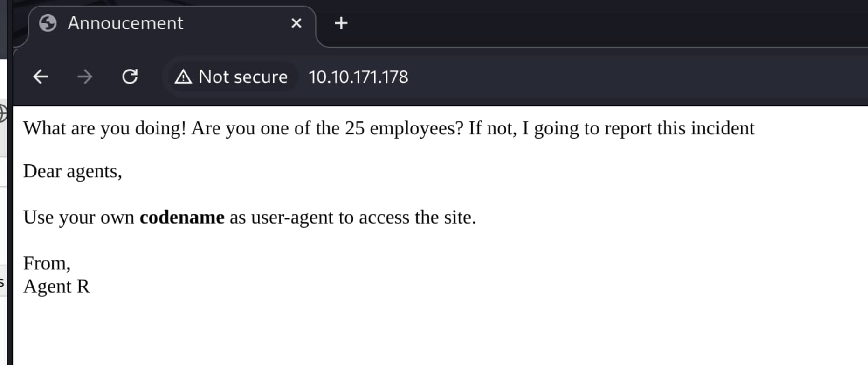
Task: Reload the current page
Action: pyautogui.click(x=130, y=77)
